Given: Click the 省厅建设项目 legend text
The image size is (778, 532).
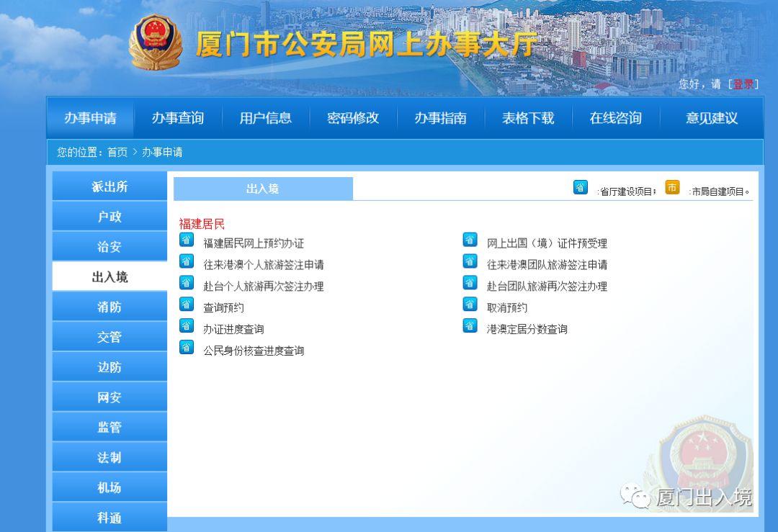Looking at the screenshot, I should click(x=627, y=191).
